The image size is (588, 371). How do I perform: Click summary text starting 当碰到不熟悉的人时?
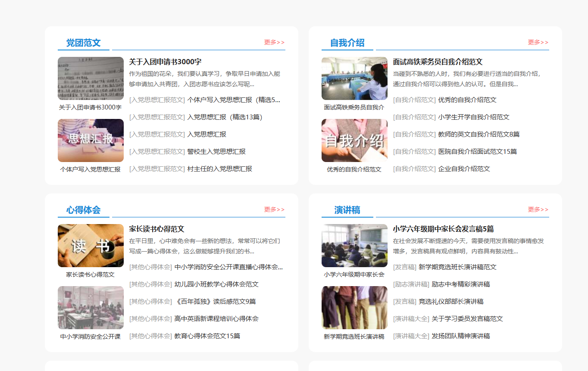click(467, 79)
